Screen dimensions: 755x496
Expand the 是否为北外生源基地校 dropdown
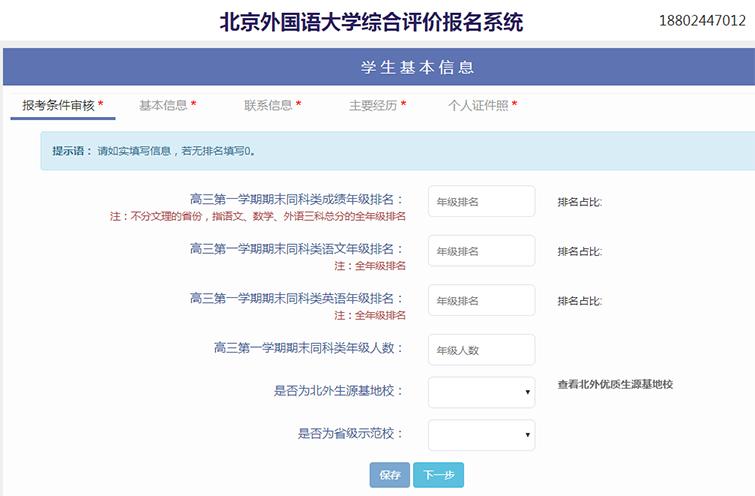pyautogui.click(x=482, y=392)
